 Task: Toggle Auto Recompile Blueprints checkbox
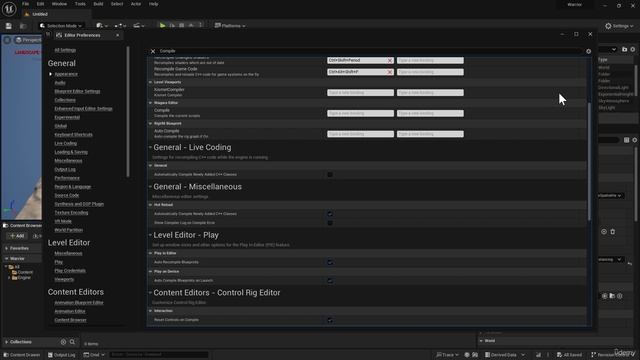[x=330, y=262]
